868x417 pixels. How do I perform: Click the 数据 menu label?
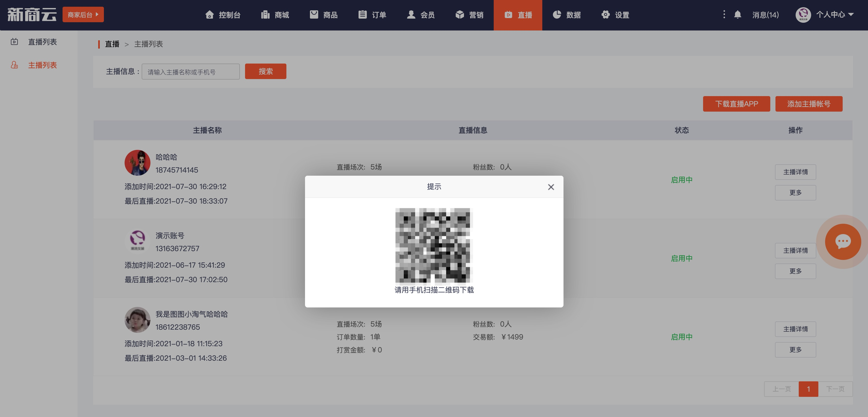[x=574, y=15]
